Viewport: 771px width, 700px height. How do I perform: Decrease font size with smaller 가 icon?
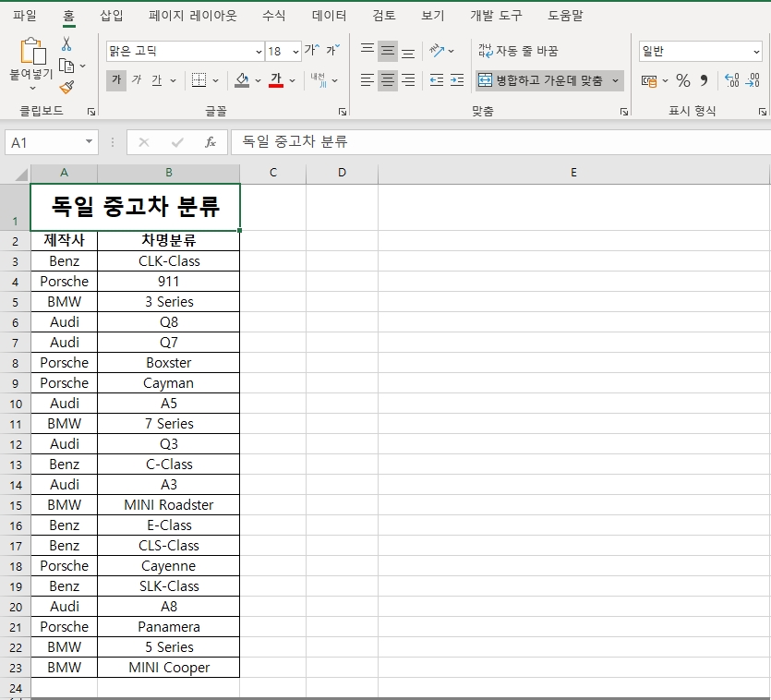click(333, 50)
